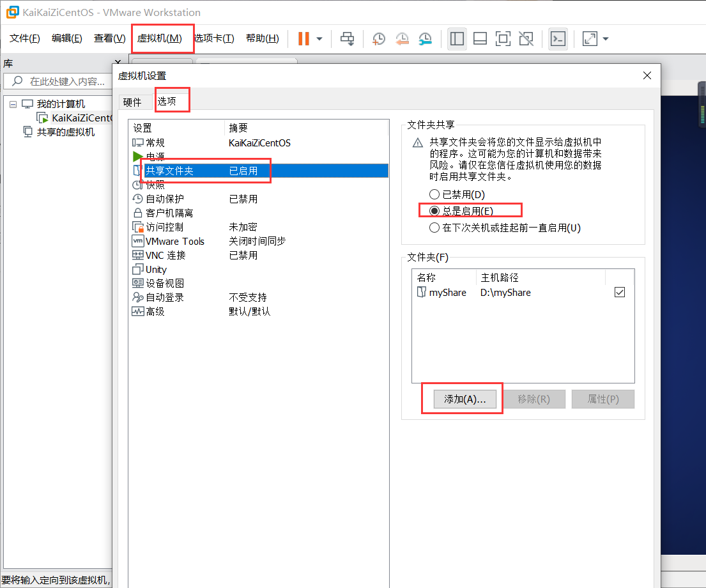Click the VMware Tools vm icon
Image resolution: width=706 pixels, height=588 pixels.
tap(138, 241)
